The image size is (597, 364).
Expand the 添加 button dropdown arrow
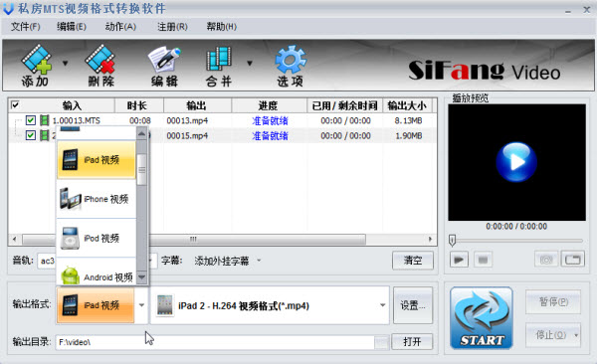65,64
